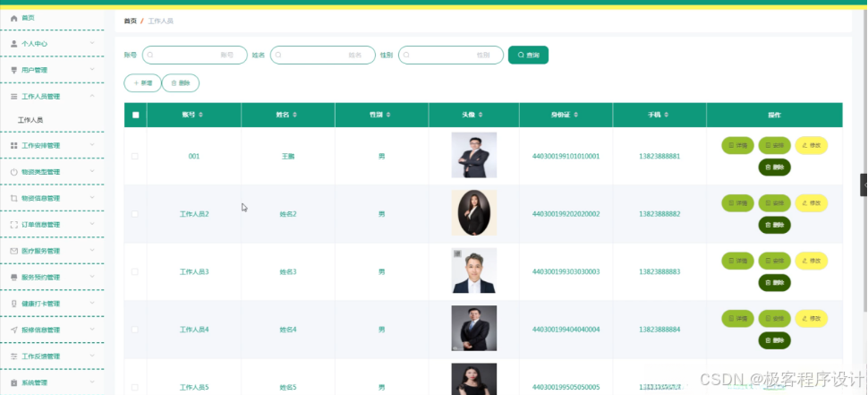
Task: Click 安排 for 工作人员3 row
Action: [774, 261]
